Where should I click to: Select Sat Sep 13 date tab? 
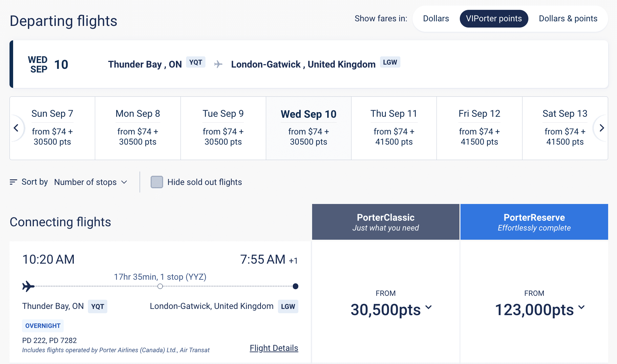click(564, 128)
